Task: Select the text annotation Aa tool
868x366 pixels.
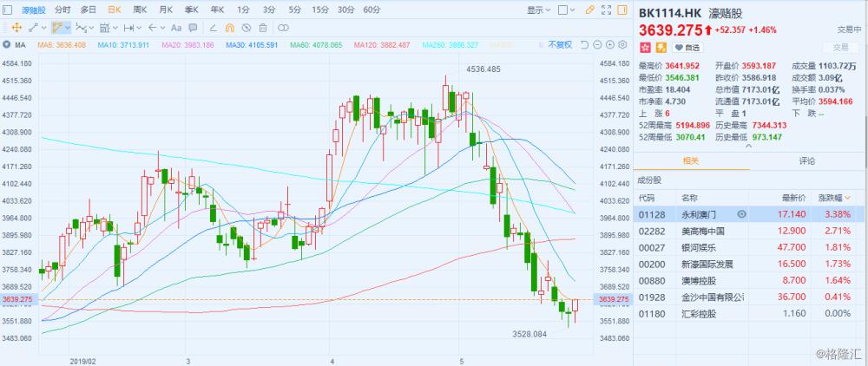Action: [176, 28]
